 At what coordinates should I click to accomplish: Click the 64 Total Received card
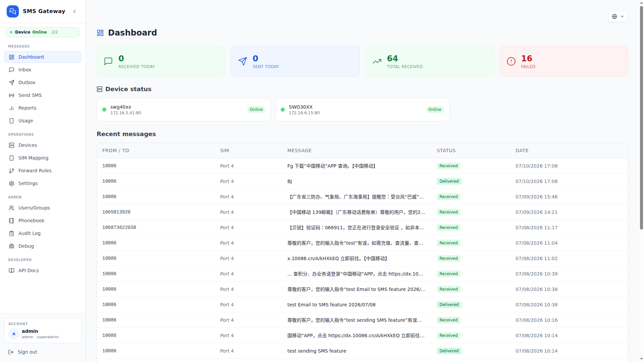(429, 61)
